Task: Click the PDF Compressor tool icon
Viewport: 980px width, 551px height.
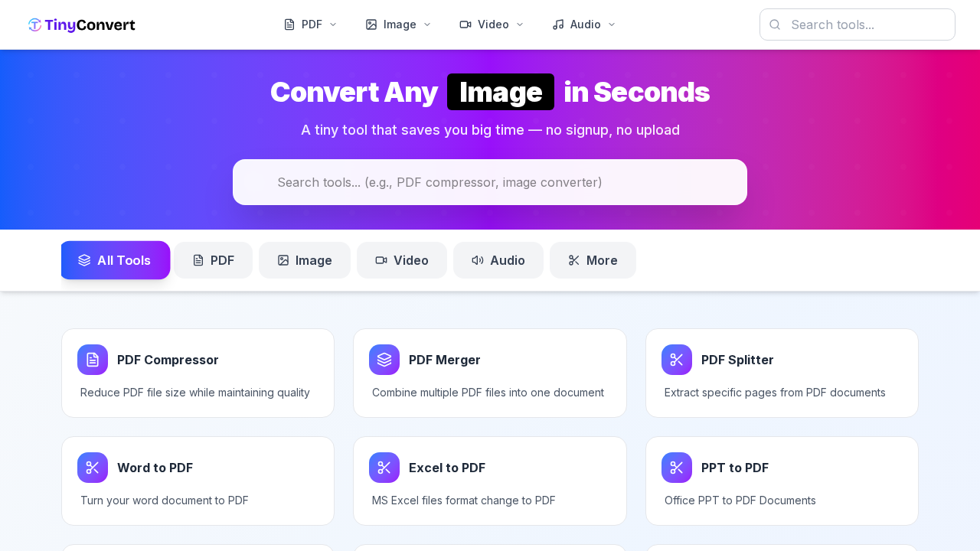Action: 92,360
